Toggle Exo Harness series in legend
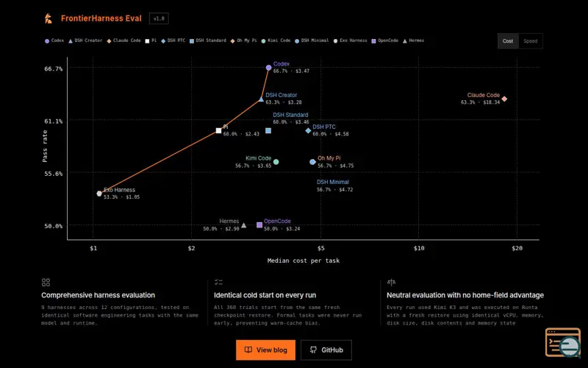The image size is (588, 368). click(x=351, y=40)
